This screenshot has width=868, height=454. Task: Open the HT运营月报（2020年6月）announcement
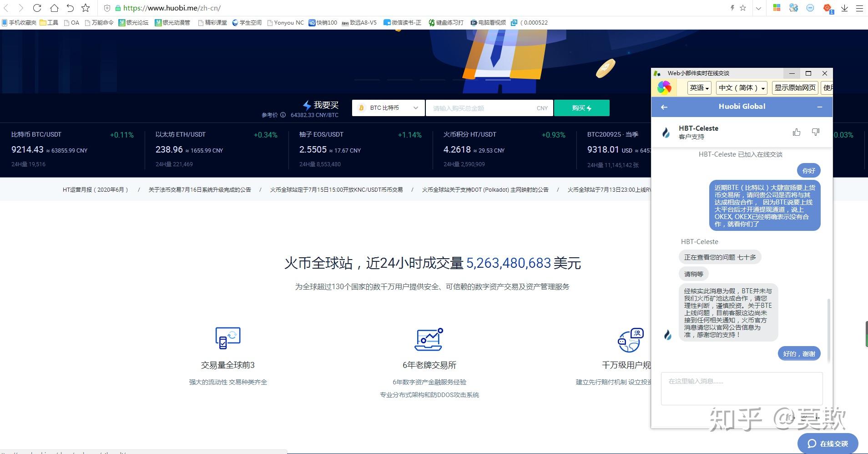point(96,189)
